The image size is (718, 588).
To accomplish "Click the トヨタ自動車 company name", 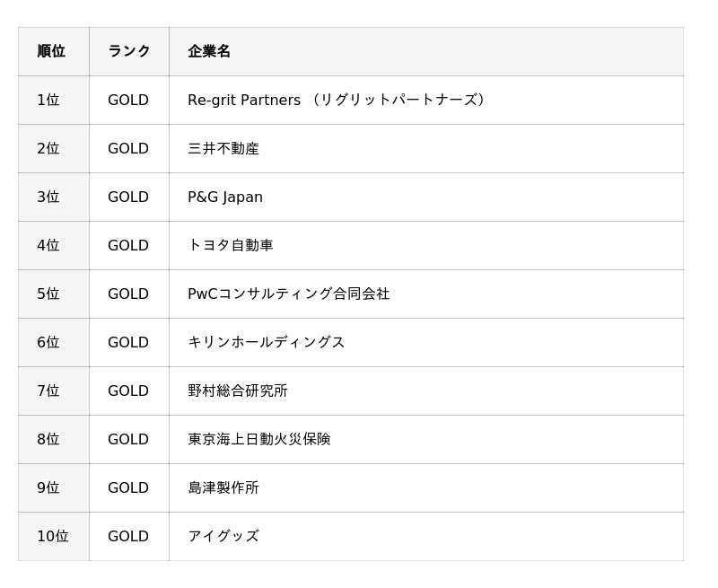I will pyautogui.click(x=231, y=245).
